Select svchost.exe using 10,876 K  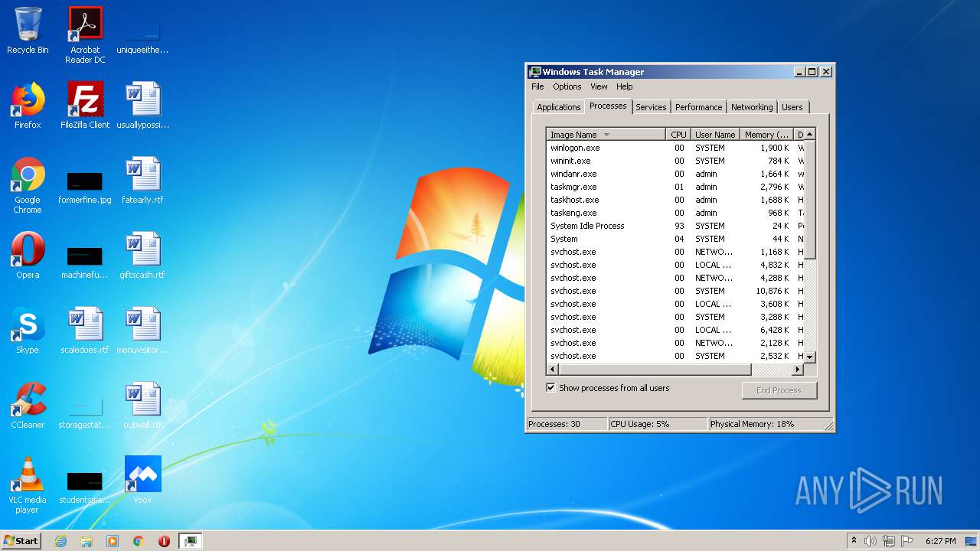coord(675,291)
